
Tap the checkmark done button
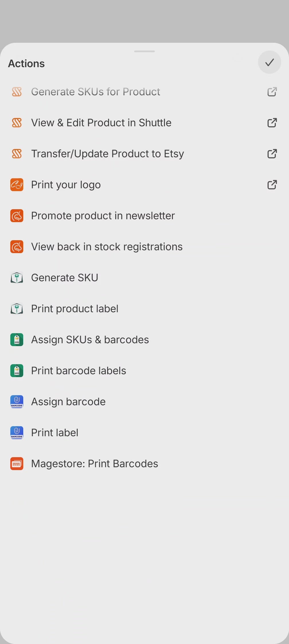pyautogui.click(x=269, y=62)
